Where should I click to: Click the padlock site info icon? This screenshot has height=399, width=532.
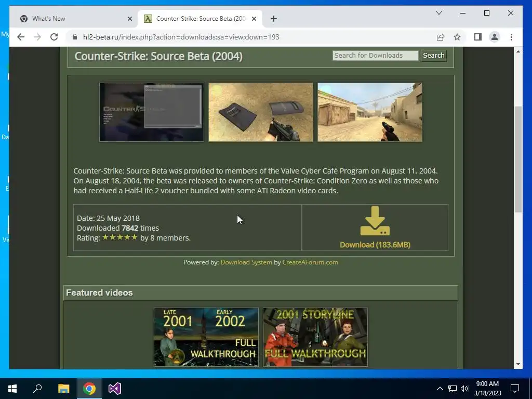click(x=75, y=37)
